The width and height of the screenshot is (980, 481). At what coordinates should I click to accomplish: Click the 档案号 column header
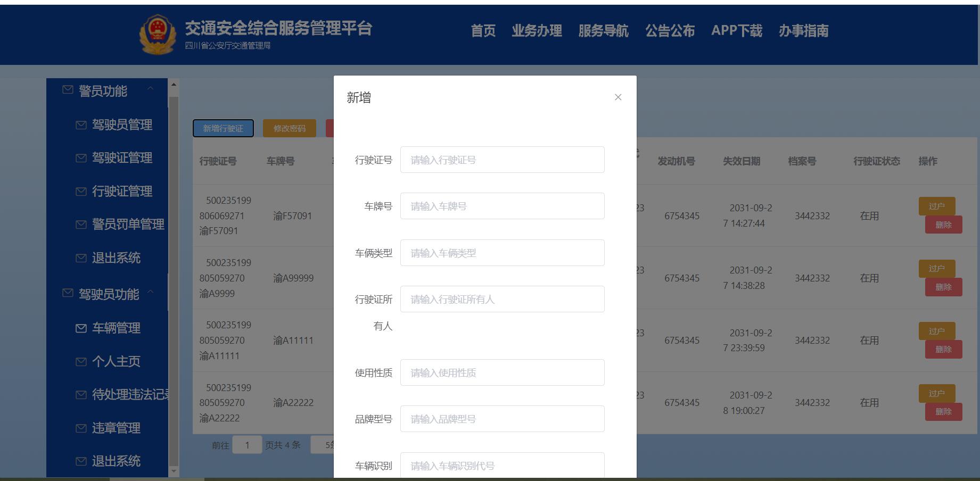(x=802, y=161)
